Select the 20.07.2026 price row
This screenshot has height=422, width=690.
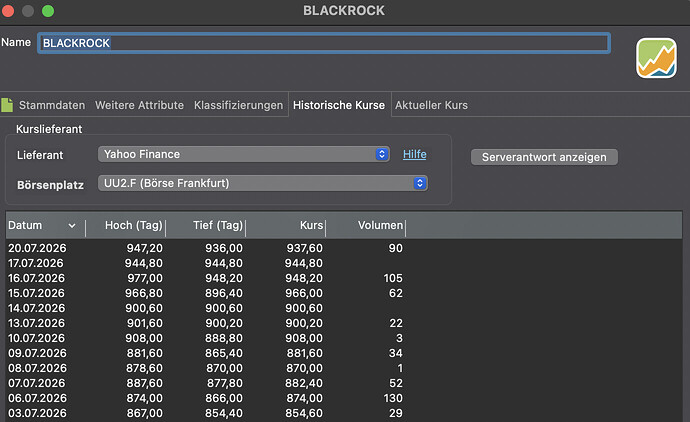(344, 248)
